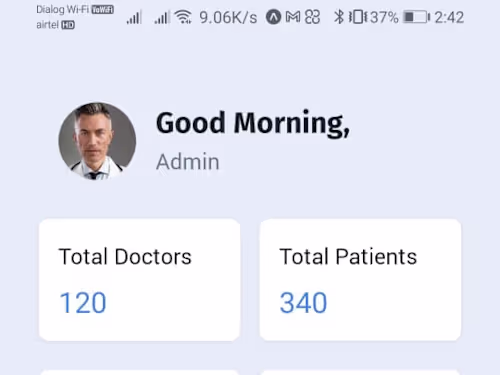Tap the second cellular signal bars icon
The width and height of the screenshot is (500, 375).
coord(162,17)
